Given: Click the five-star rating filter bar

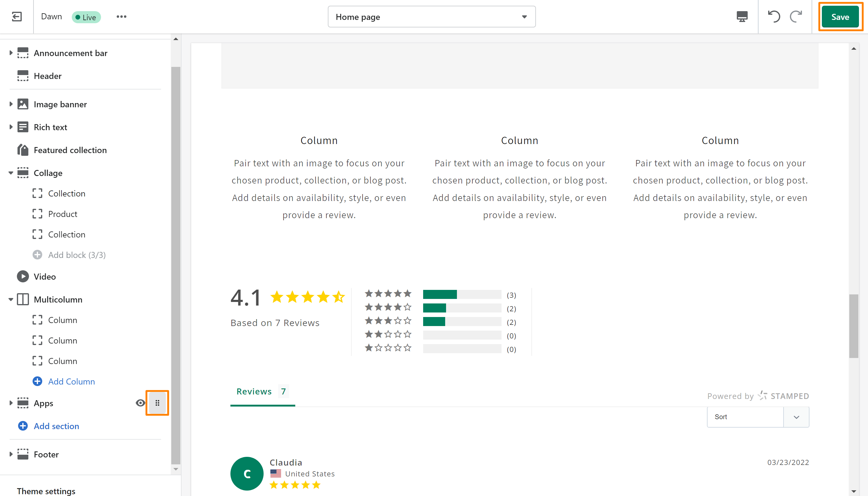Looking at the screenshot, I should point(462,294).
